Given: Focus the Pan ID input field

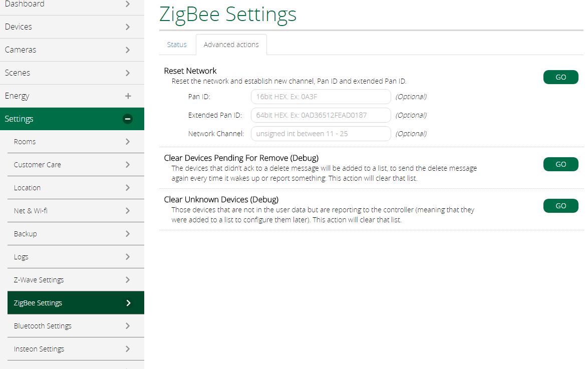Looking at the screenshot, I should [321, 97].
